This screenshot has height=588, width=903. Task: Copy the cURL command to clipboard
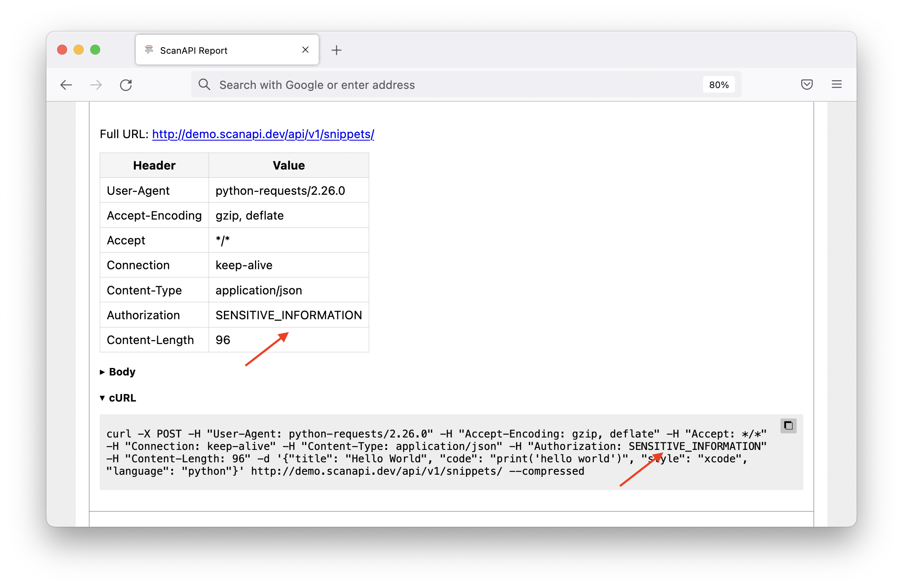[788, 425]
